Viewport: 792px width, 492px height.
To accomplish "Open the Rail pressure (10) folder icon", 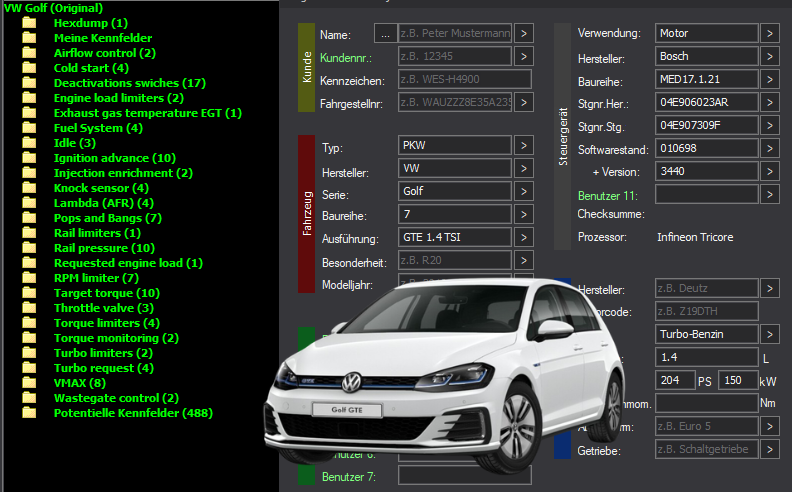I will tap(29, 248).
